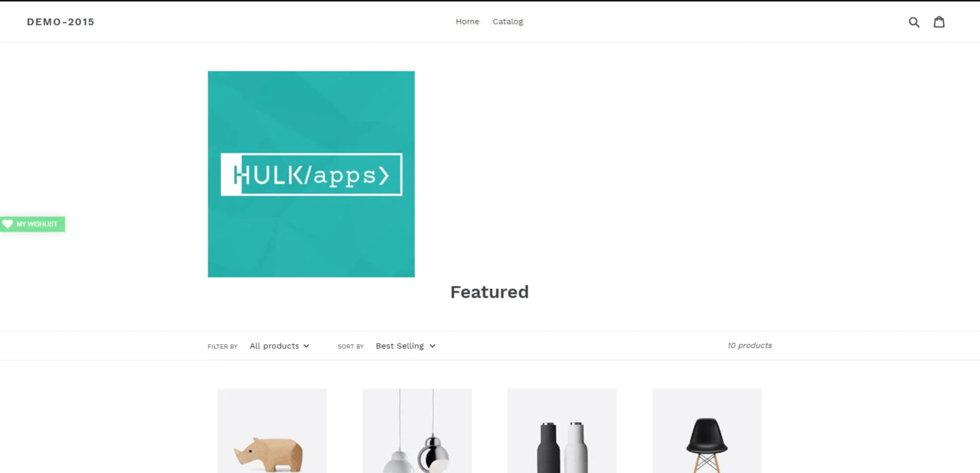The width and height of the screenshot is (980, 473).
Task: Click the Featured collection heading
Action: coord(489,292)
